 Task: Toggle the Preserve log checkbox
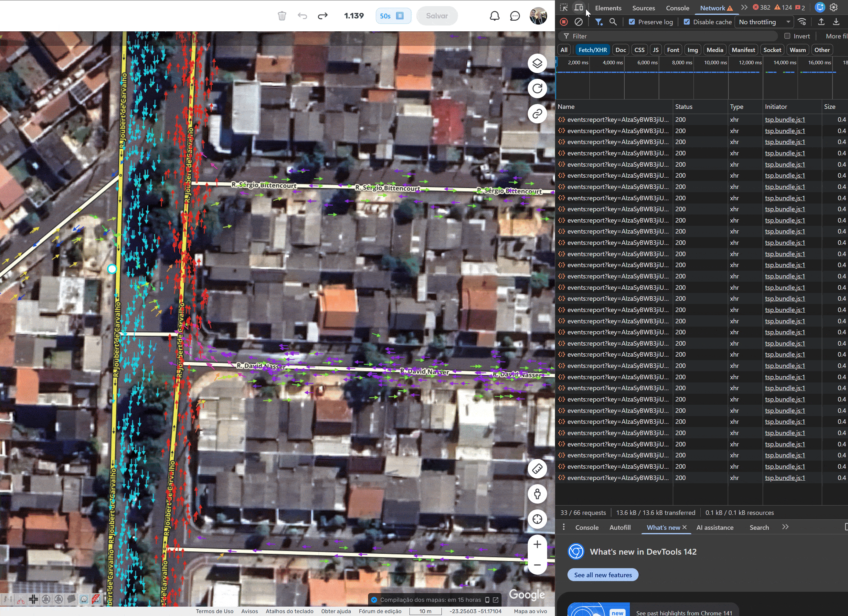click(632, 22)
